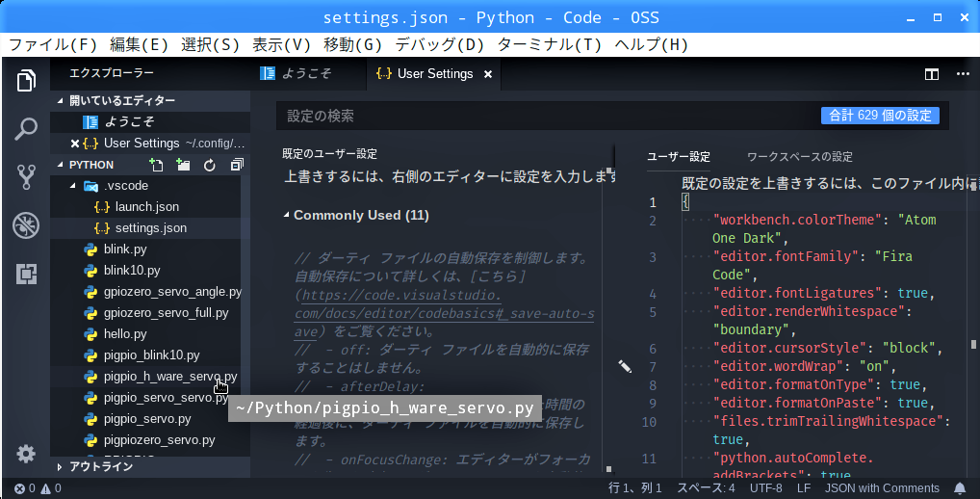Open pigpio_servo.py file
Image resolution: width=980 pixels, height=499 pixels.
coord(145,419)
